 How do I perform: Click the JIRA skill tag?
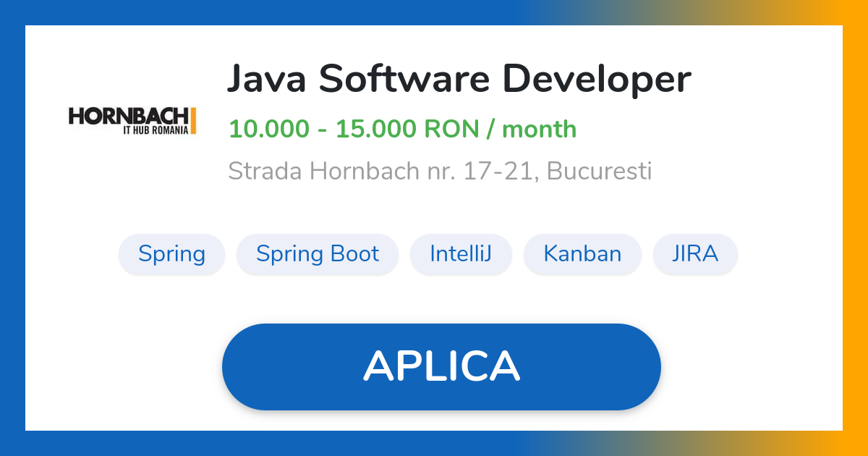pos(694,254)
